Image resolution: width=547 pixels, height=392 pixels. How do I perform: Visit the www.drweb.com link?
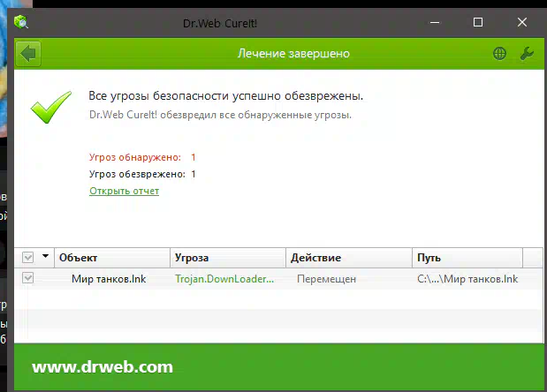[103, 367]
